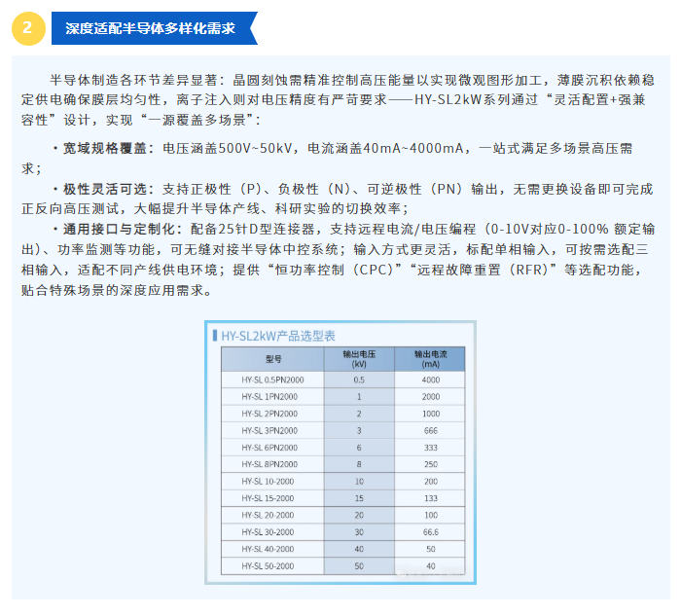
Task: Click the HY-SL 10-2000 model cell
Action: (269, 482)
